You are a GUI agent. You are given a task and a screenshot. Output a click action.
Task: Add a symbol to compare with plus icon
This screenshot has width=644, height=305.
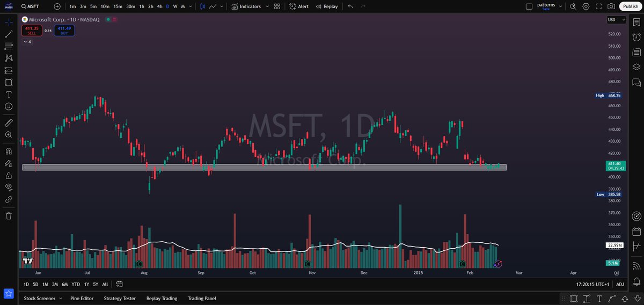tap(57, 6)
